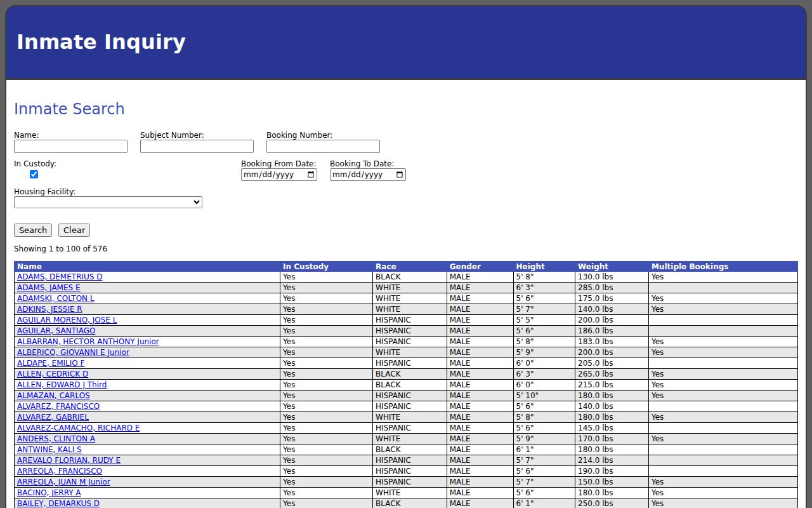
Task: Open ARREOLA, JUAN M Junior record
Action: click(x=63, y=482)
